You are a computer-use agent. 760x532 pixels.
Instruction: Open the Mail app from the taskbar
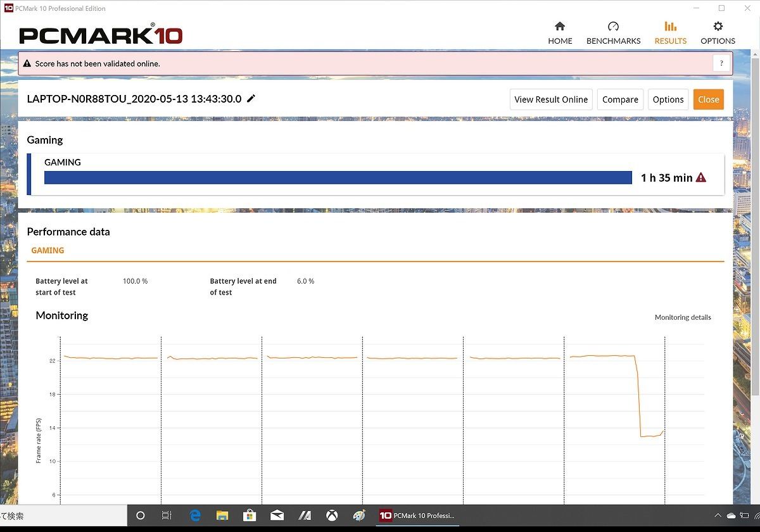tap(277, 516)
